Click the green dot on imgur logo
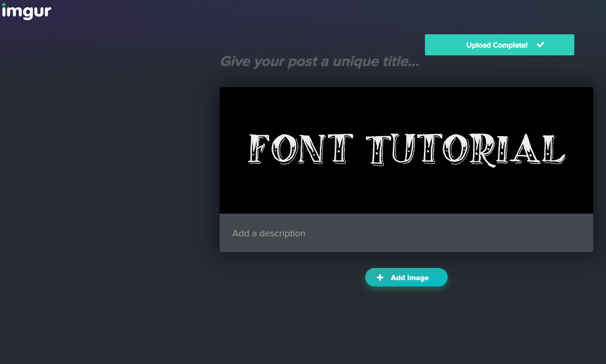The height and width of the screenshot is (364, 606). coord(4,5)
